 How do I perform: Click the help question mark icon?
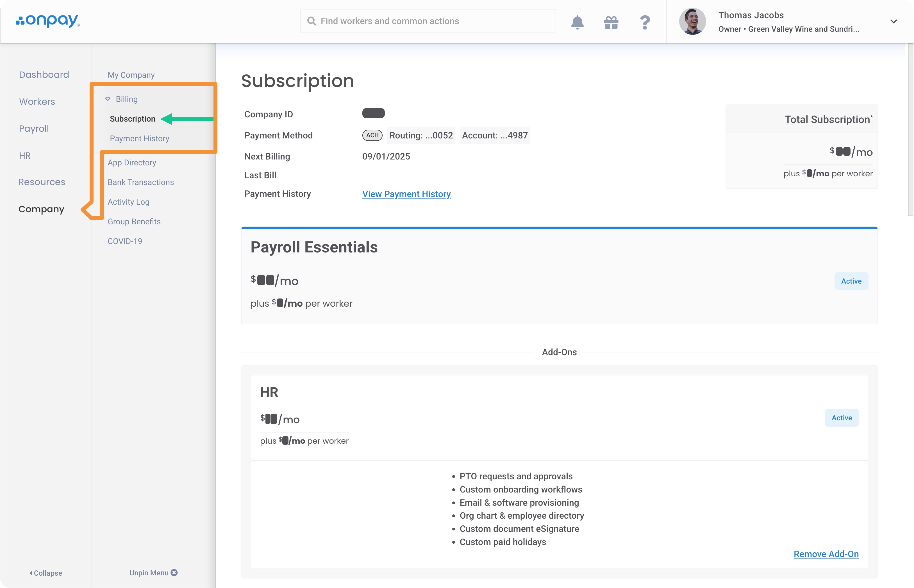click(645, 22)
